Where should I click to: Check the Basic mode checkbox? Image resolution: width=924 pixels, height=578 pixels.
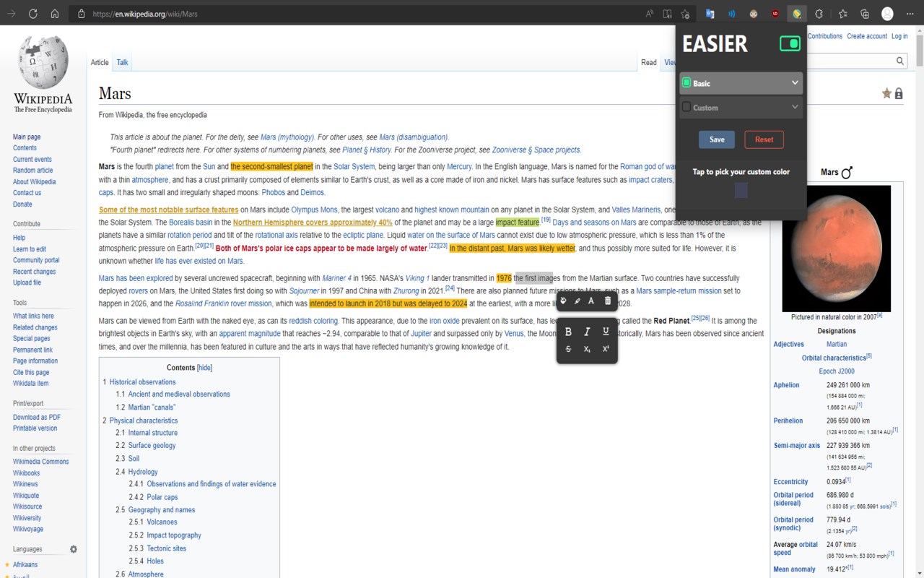pos(687,83)
